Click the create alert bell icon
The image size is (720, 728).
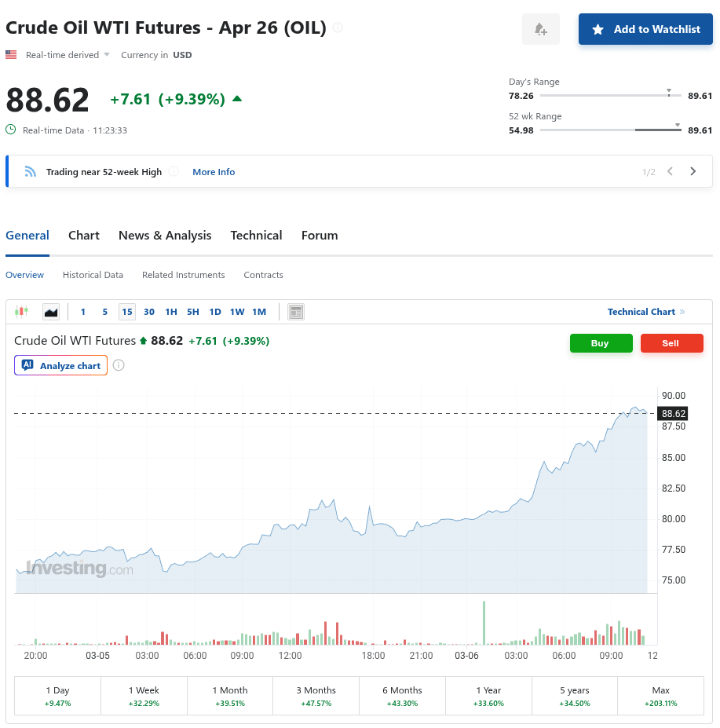[540, 29]
